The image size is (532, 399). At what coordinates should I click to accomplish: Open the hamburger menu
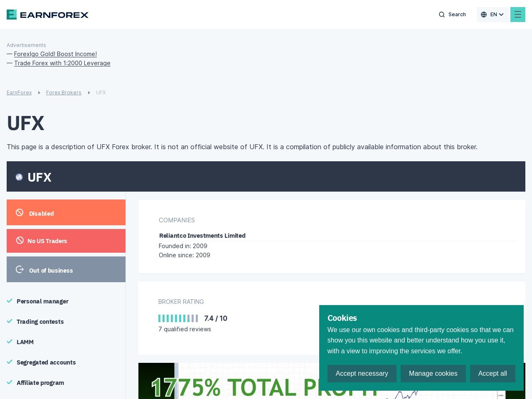[x=517, y=15]
